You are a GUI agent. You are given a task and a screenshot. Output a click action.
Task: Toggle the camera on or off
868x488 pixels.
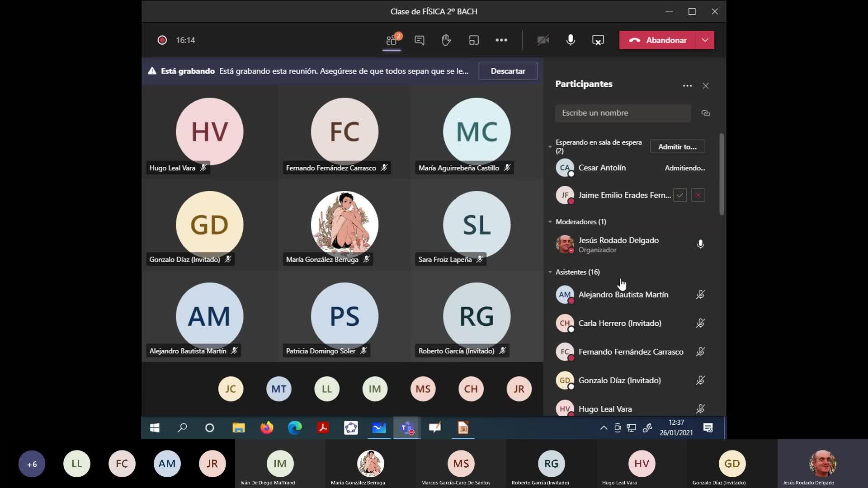tap(543, 40)
